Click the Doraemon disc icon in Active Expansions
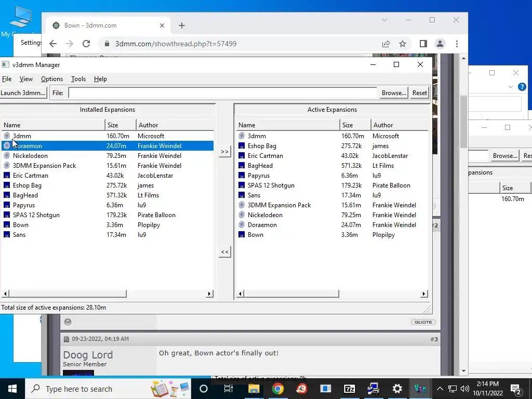 [242, 224]
